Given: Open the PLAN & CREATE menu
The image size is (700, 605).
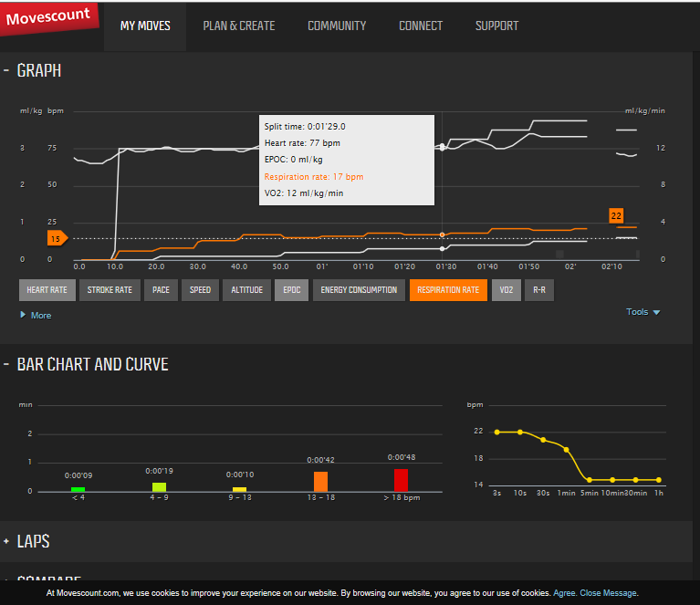Looking at the screenshot, I should 239,26.
